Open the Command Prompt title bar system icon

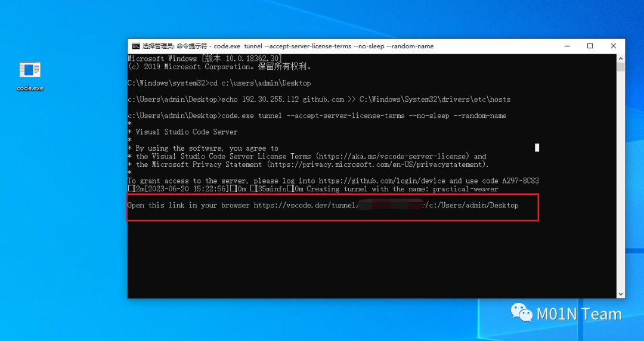pyautogui.click(x=135, y=46)
